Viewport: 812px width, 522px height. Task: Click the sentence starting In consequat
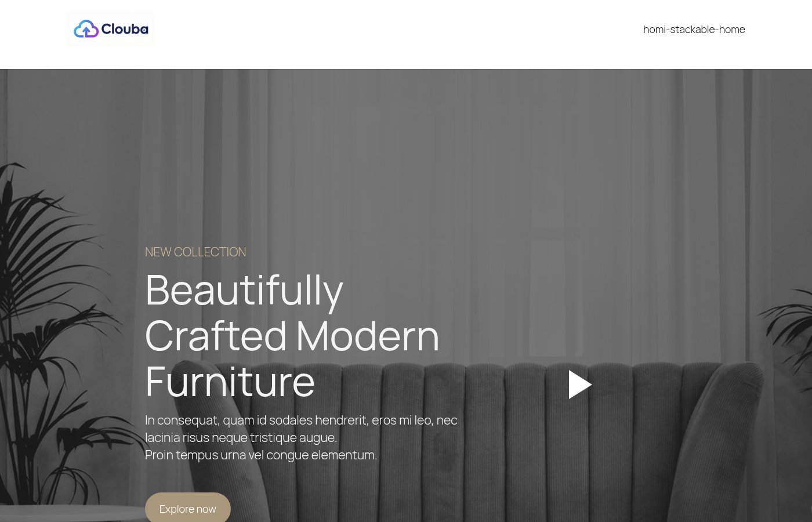click(x=301, y=420)
